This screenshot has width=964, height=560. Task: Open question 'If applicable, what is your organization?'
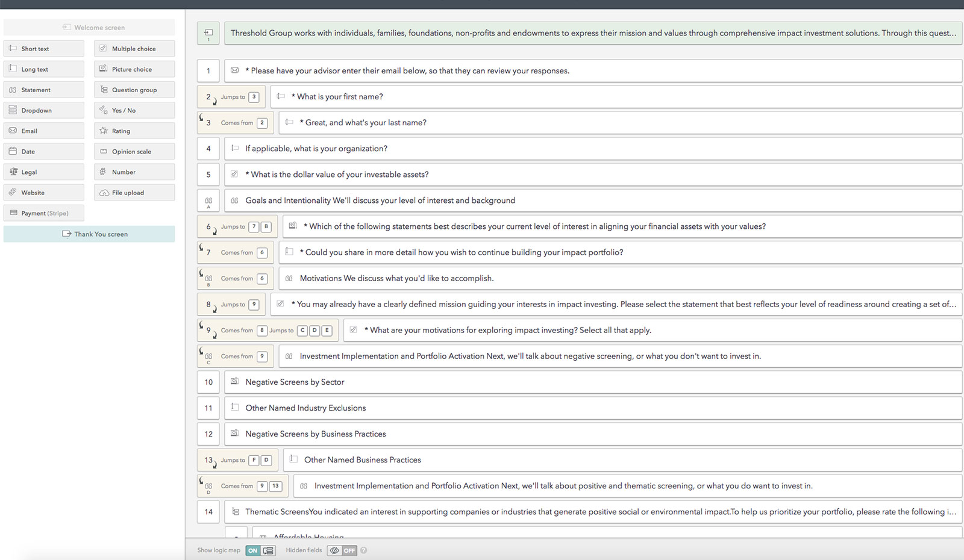tap(593, 148)
